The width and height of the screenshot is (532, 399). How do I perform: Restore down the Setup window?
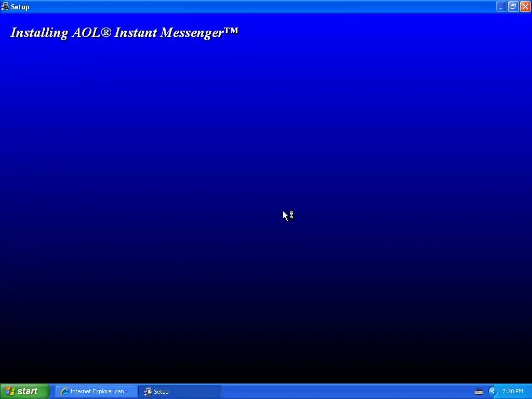513,7
